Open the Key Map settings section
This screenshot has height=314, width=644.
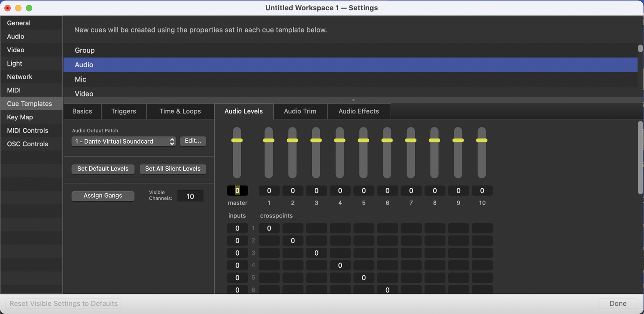pyautogui.click(x=20, y=117)
